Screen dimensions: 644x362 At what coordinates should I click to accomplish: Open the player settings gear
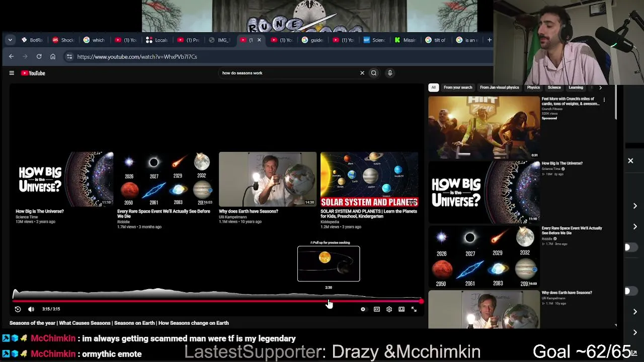[x=389, y=309]
